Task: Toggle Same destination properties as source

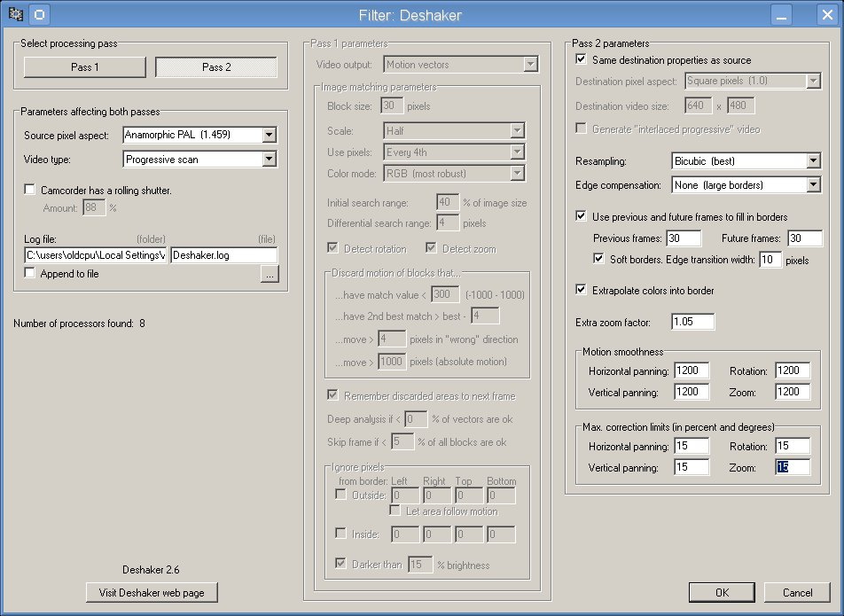Action: coord(582,59)
